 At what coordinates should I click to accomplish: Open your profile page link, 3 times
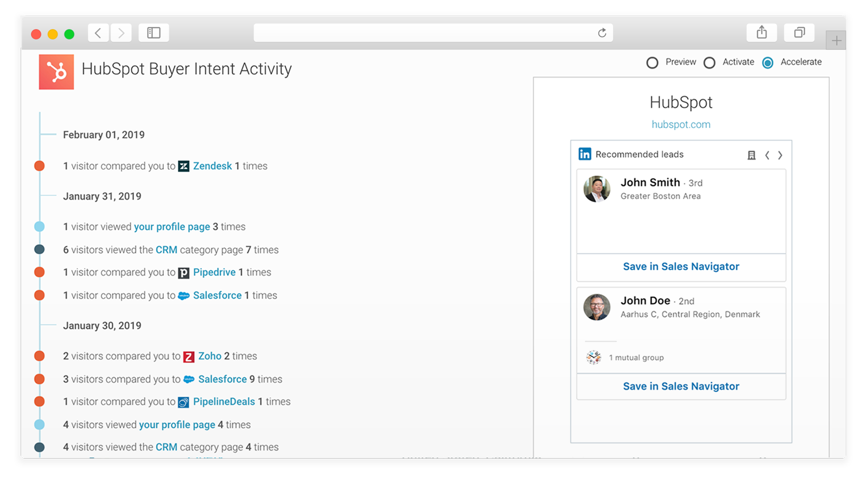pos(172,227)
